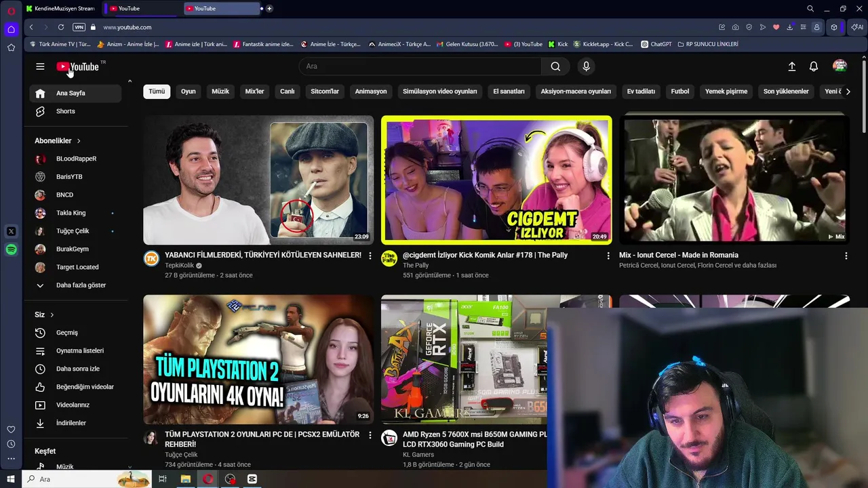Go back in the browser

tap(31, 27)
